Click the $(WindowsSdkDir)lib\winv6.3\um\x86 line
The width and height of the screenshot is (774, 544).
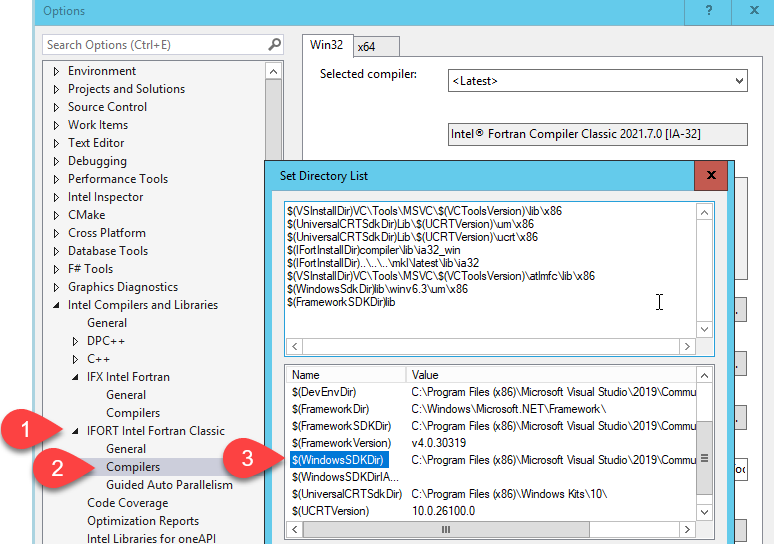tap(377, 289)
